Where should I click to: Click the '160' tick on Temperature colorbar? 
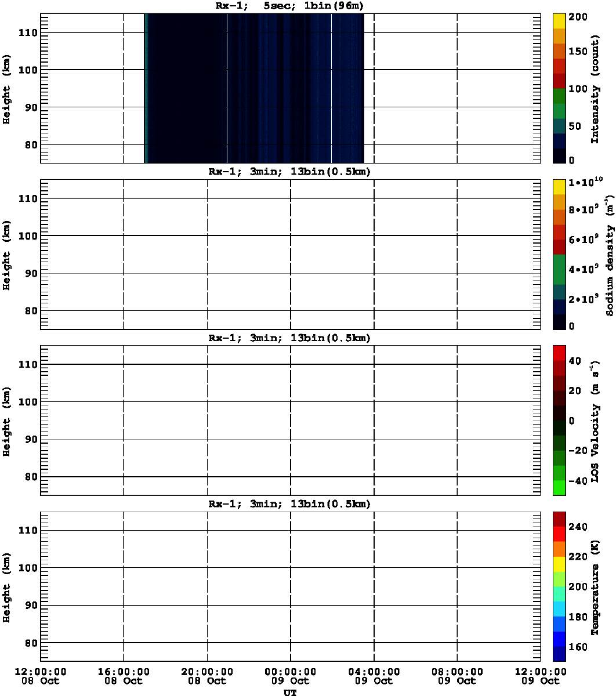[578, 647]
